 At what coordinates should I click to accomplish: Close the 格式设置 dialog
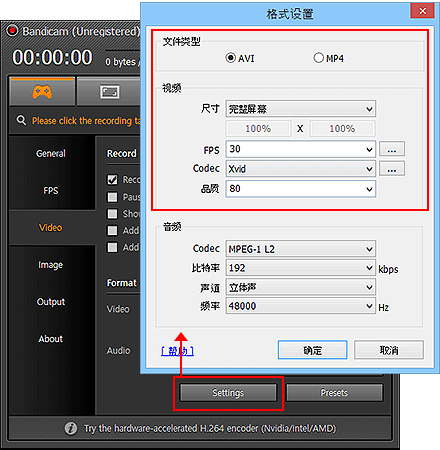pos(422,11)
